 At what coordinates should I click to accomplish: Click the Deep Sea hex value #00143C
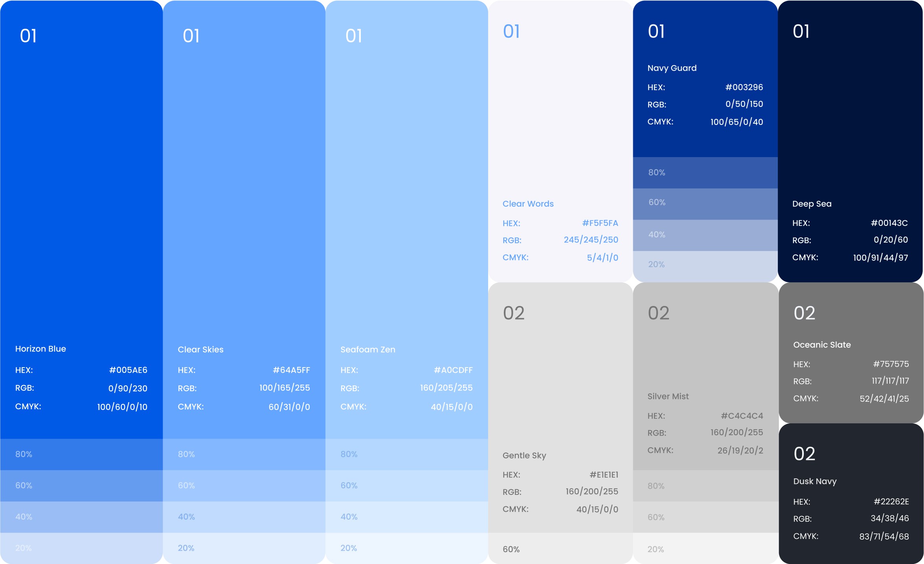click(x=889, y=223)
